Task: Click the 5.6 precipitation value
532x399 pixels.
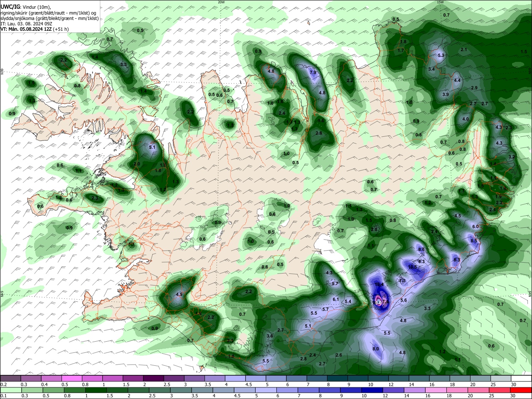Action: pos(403,300)
